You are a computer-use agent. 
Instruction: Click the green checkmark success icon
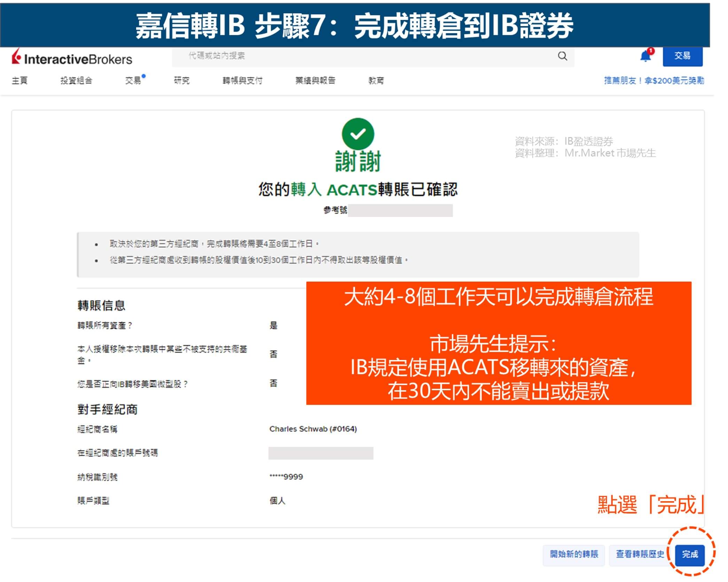(x=358, y=134)
